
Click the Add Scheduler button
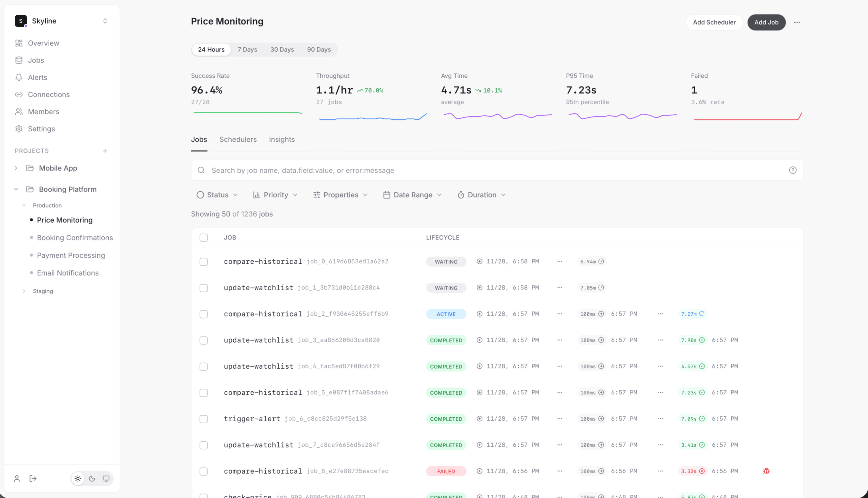click(x=714, y=22)
